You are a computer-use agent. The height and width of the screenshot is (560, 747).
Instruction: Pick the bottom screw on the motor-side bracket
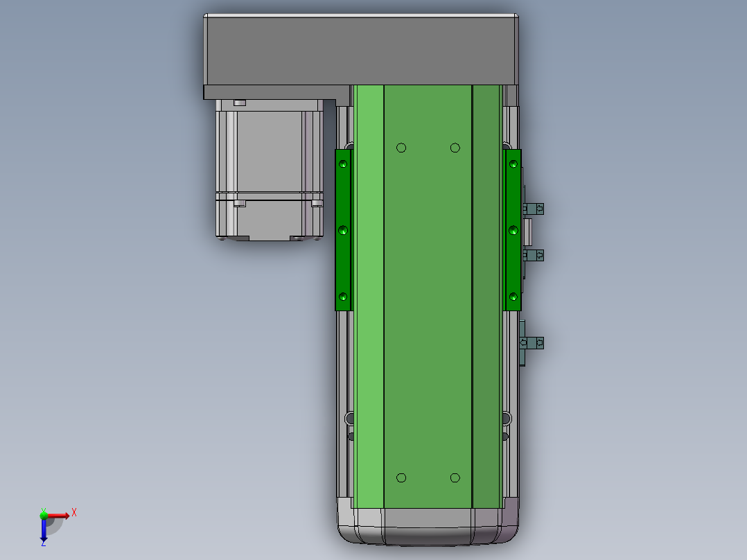tap(343, 297)
